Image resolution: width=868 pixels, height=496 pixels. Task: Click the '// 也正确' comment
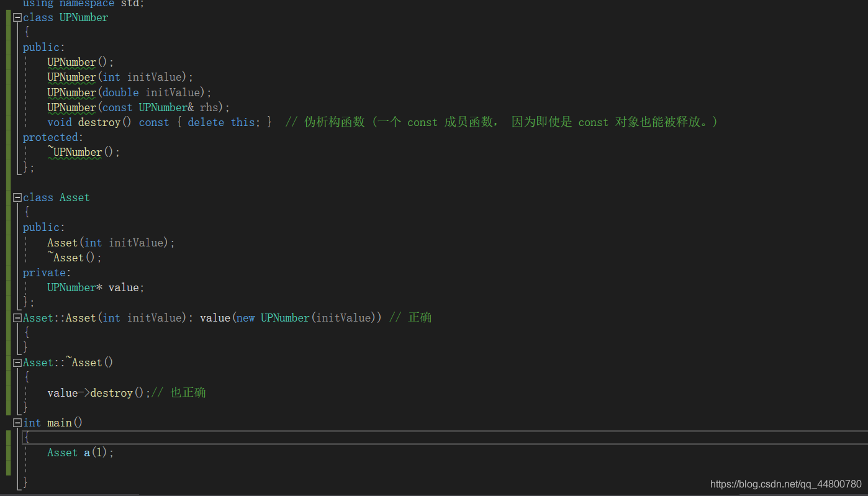point(179,393)
